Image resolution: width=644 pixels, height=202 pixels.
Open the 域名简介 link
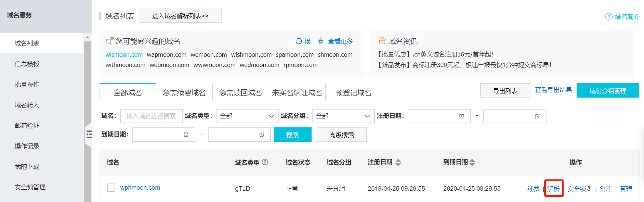tap(627, 17)
